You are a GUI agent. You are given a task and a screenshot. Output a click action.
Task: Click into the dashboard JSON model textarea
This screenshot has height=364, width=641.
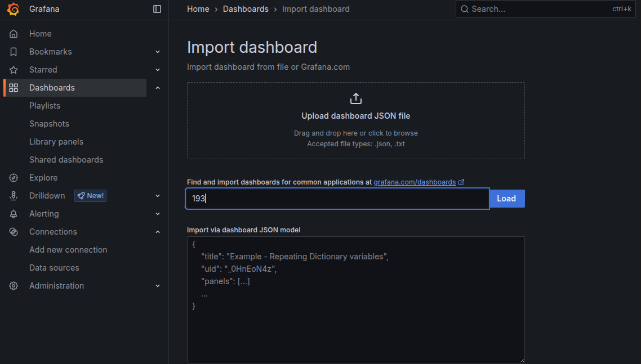[355, 299]
